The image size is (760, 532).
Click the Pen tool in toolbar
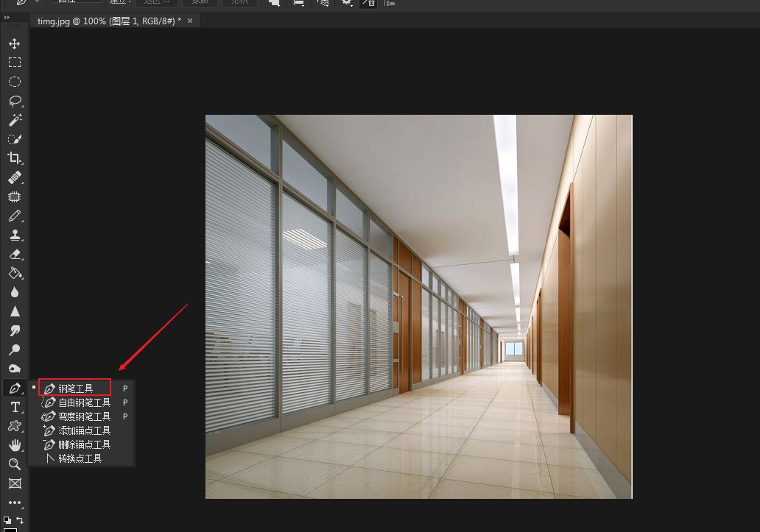(x=15, y=388)
